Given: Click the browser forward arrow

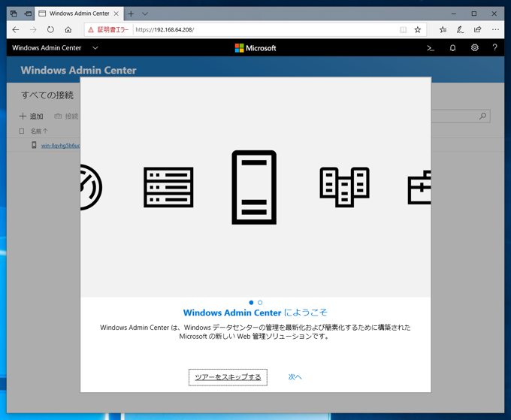Looking at the screenshot, I should click(x=33, y=29).
